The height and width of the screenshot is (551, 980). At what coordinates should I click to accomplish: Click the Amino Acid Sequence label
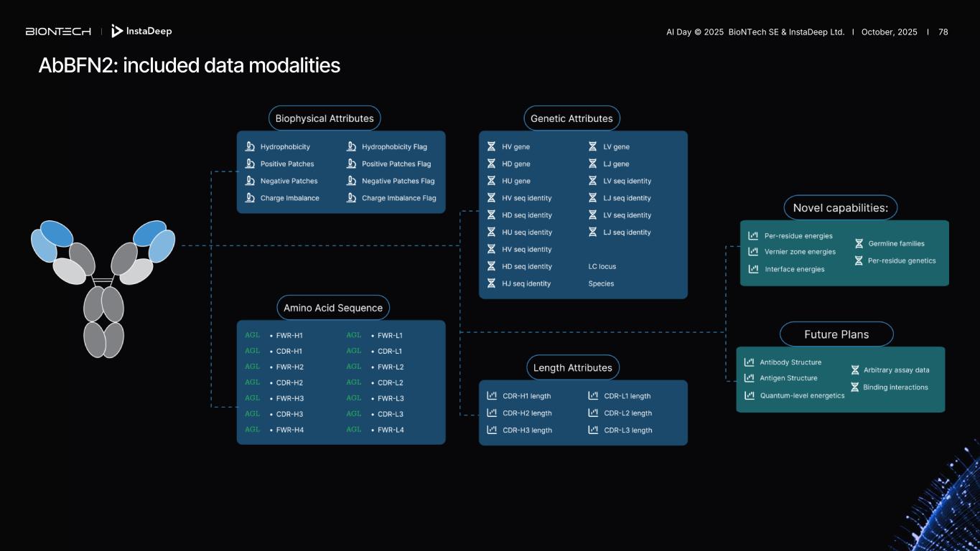click(333, 308)
